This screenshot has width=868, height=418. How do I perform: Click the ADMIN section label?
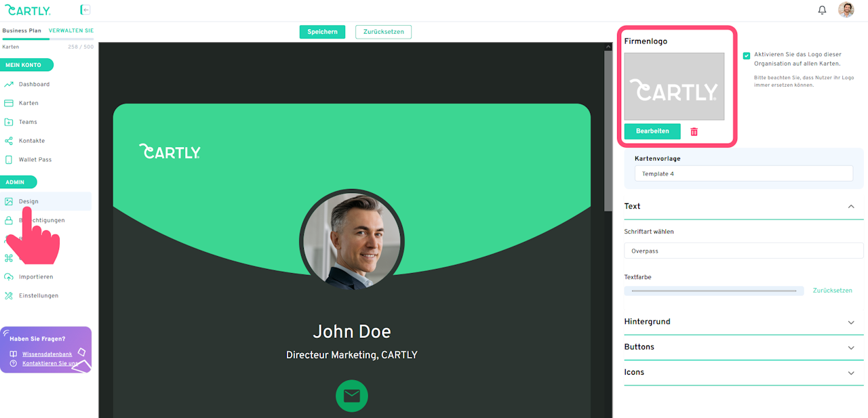18,182
